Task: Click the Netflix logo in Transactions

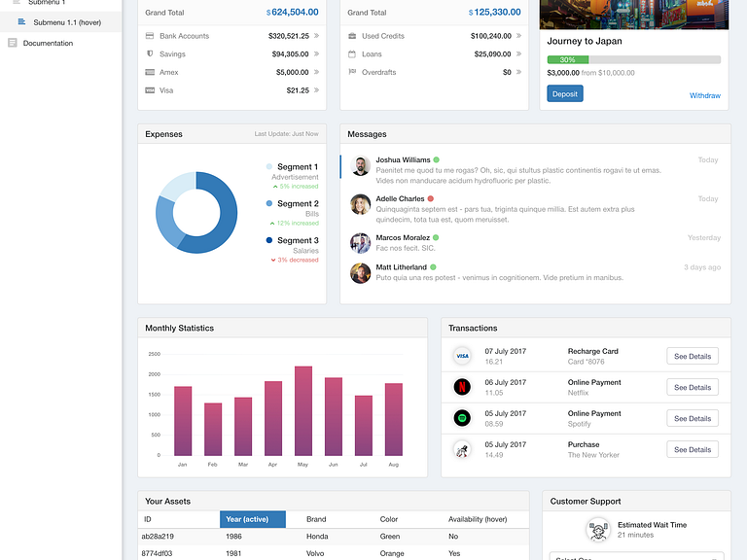Action: tap(462, 387)
